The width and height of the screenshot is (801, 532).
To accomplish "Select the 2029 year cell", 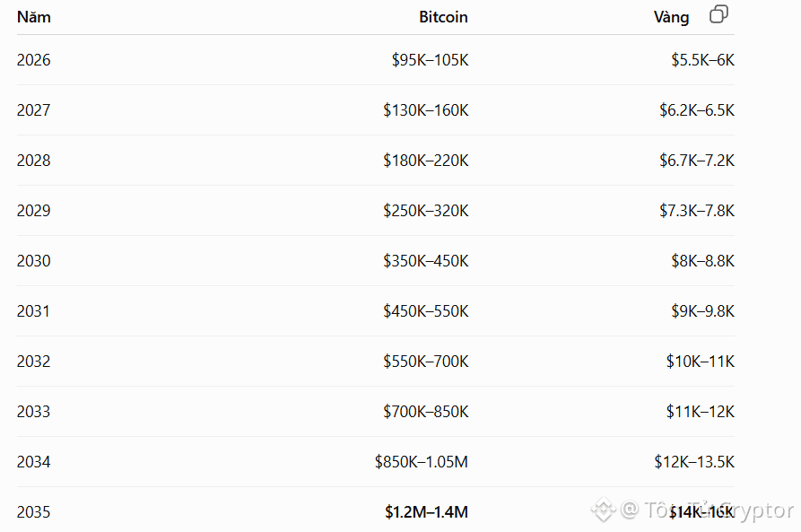I will (x=34, y=211).
